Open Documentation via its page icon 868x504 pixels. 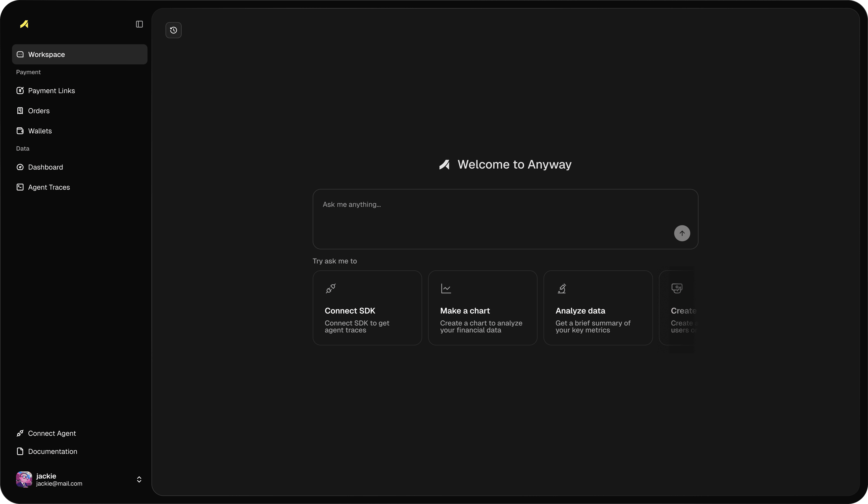[x=20, y=452]
